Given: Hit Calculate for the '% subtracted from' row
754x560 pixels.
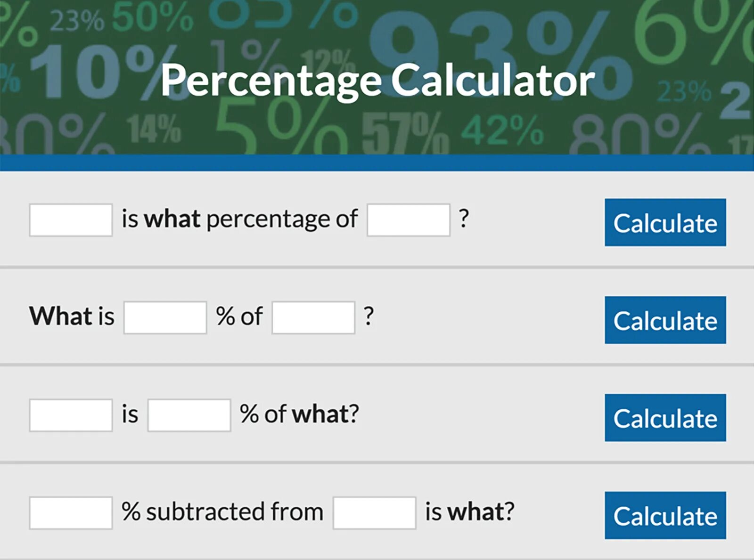Looking at the screenshot, I should click(665, 515).
